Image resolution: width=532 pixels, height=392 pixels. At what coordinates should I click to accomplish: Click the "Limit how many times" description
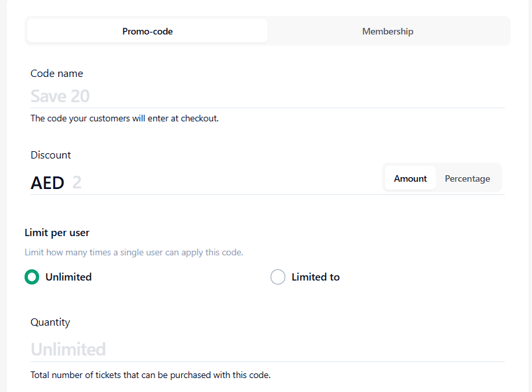click(x=134, y=253)
